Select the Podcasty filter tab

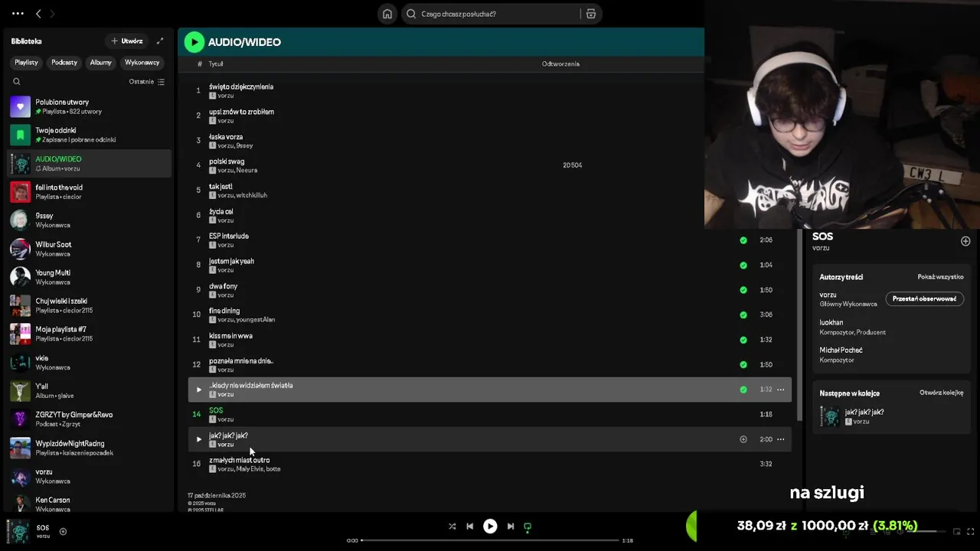point(64,62)
